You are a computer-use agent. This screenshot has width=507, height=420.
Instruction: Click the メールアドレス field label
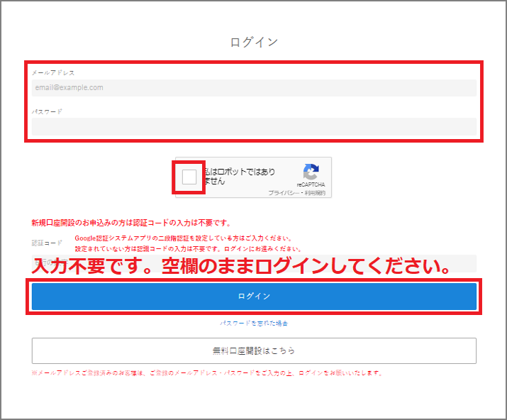(x=52, y=72)
